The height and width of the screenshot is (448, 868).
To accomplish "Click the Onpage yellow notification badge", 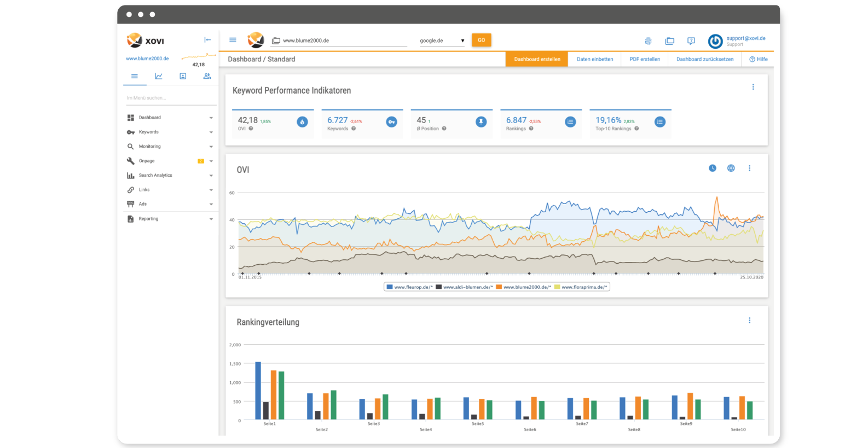I will click(201, 161).
